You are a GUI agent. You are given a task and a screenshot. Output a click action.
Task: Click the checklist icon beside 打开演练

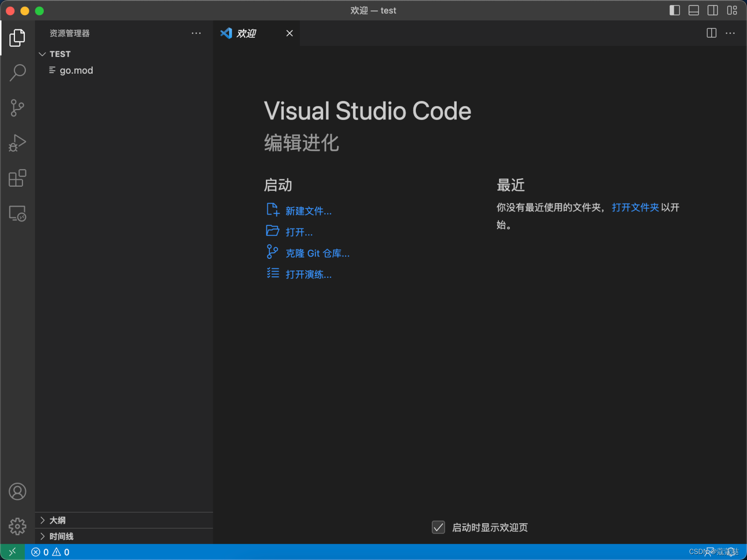[x=272, y=273]
